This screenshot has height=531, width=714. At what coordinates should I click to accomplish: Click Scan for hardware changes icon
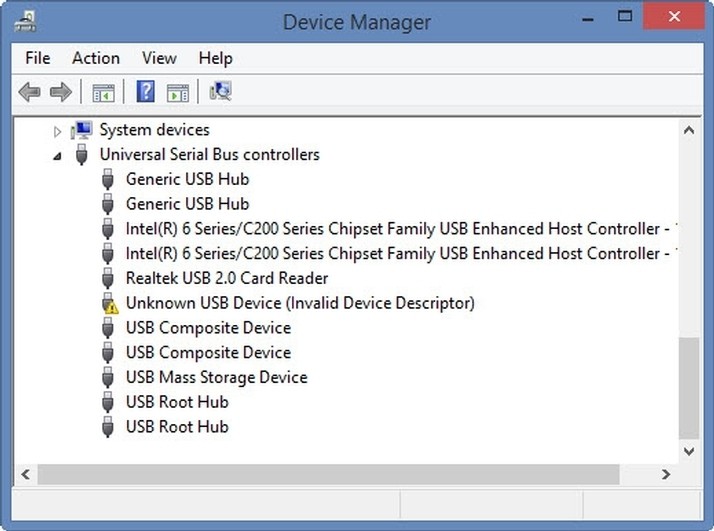click(x=221, y=92)
